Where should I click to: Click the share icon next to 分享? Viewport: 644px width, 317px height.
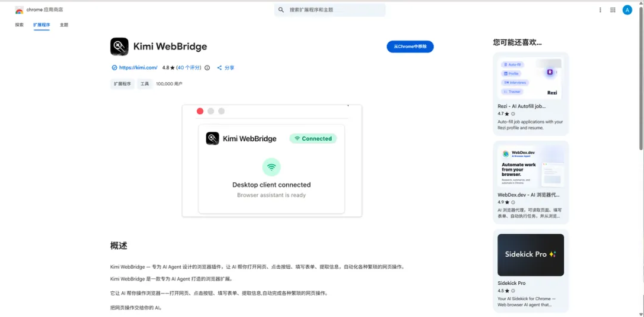point(219,68)
